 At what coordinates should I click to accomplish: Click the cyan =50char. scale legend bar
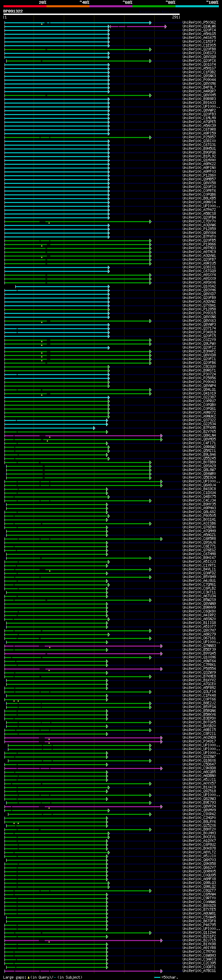tap(157, 977)
